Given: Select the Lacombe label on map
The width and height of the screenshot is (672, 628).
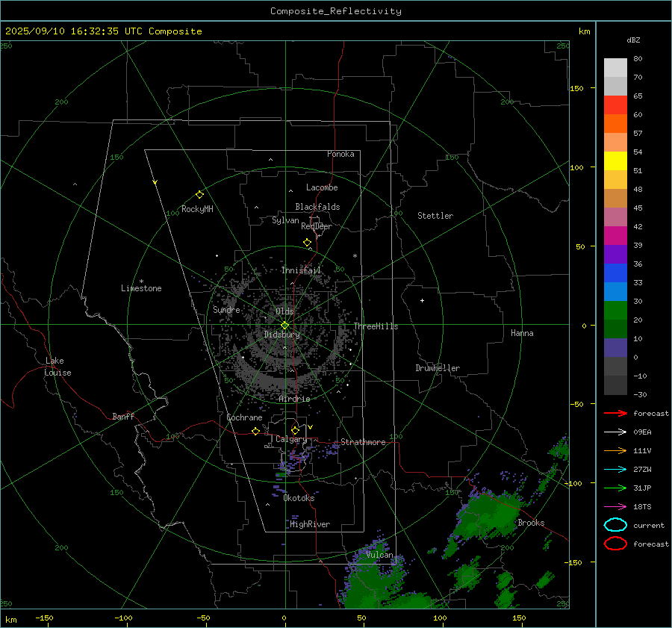Looking at the screenshot, I should (x=322, y=187).
